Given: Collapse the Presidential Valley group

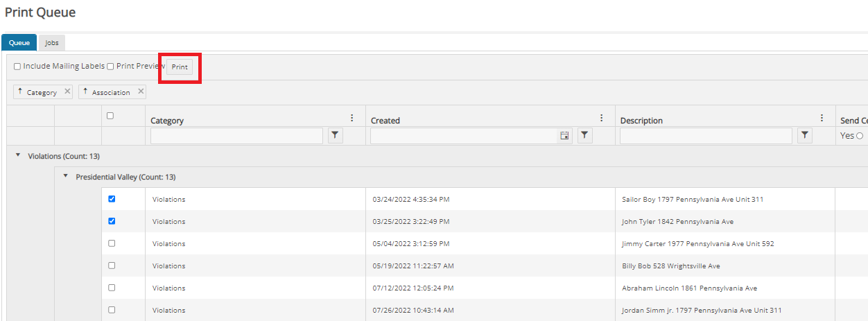Looking at the screenshot, I should tap(66, 176).
